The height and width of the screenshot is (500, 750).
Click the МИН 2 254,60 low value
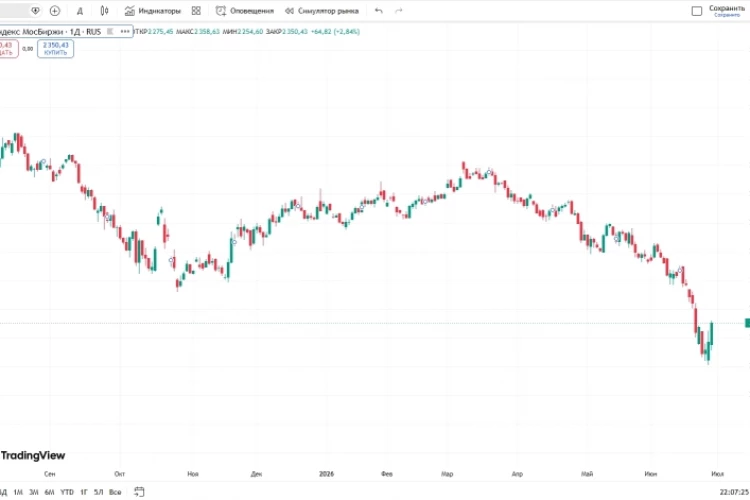tap(243, 32)
